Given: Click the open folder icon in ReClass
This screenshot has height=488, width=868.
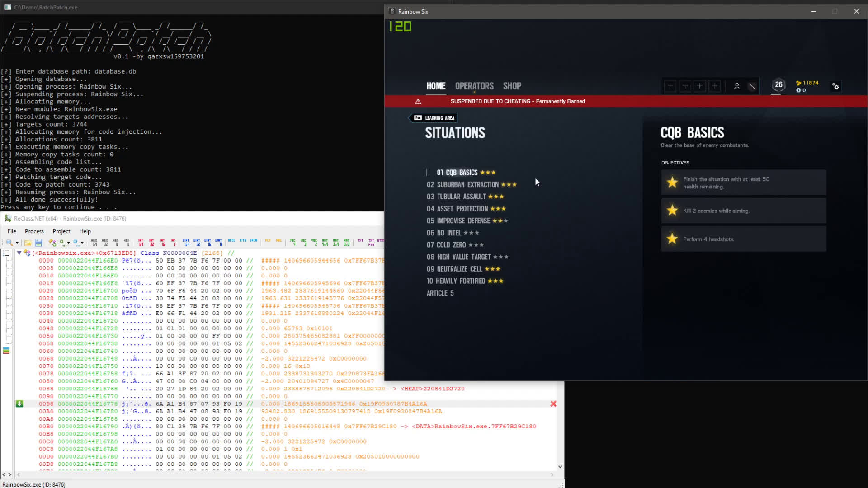Looking at the screenshot, I should (28, 243).
